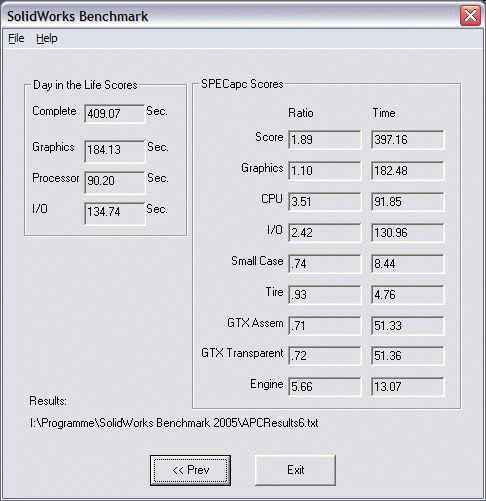Click the GTX Transparent time field 51.36
The width and height of the screenshot is (486, 501).
408,356
